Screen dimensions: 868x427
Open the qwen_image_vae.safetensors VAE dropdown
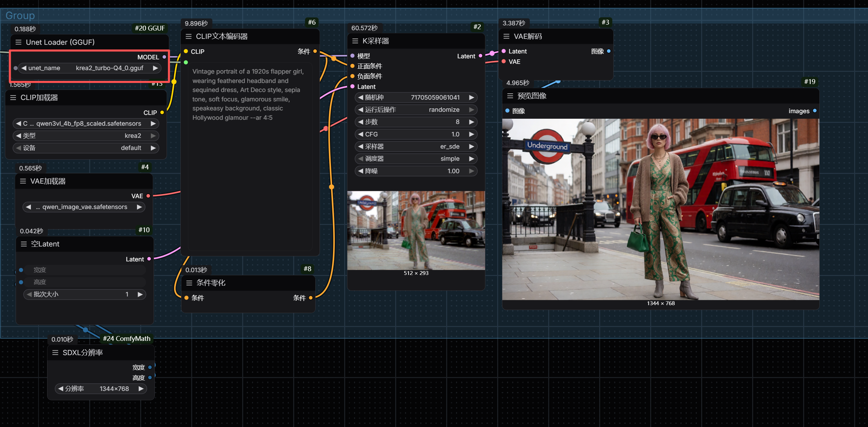click(x=84, y=207)
